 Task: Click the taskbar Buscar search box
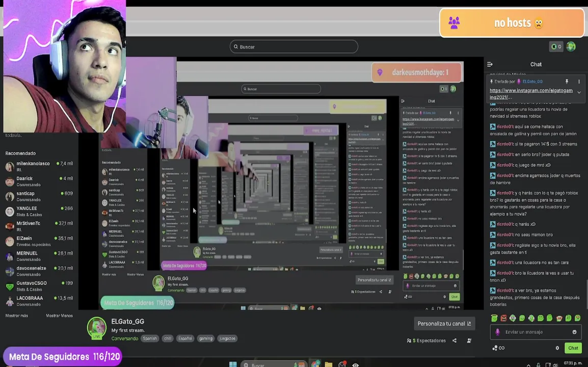pyautogui.click(x=274, y=364)
